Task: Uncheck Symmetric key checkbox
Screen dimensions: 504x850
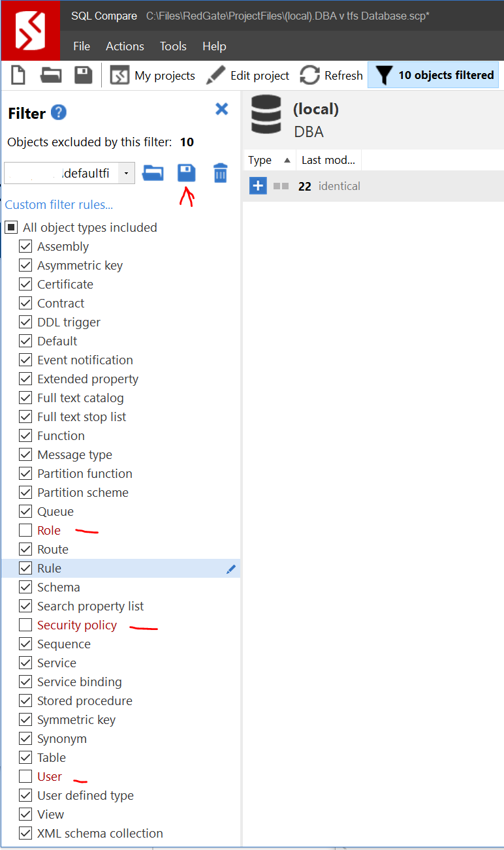Action: [x=25, y=720]
